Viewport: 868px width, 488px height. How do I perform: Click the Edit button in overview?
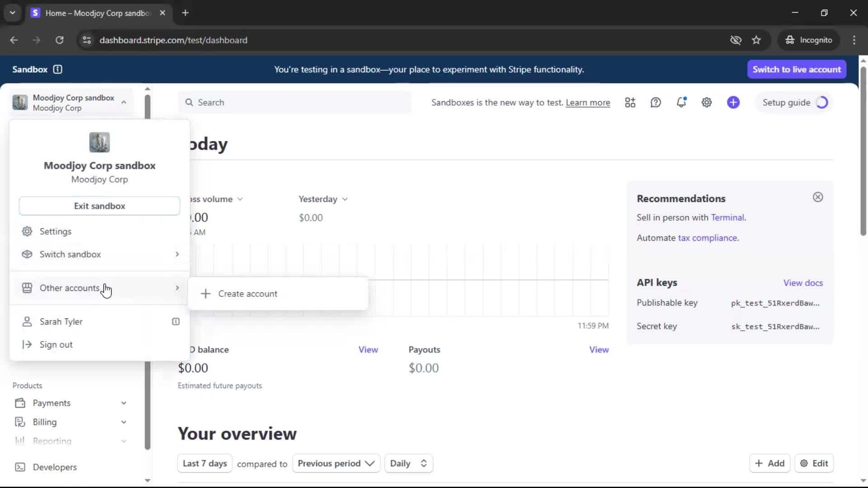click(814, 464)
